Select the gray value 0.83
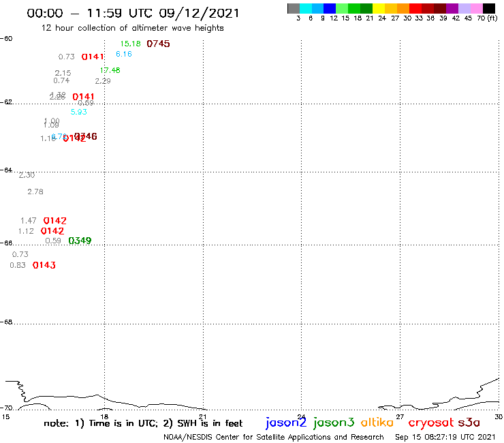The image size is (504, 443). tap(18, 265)
